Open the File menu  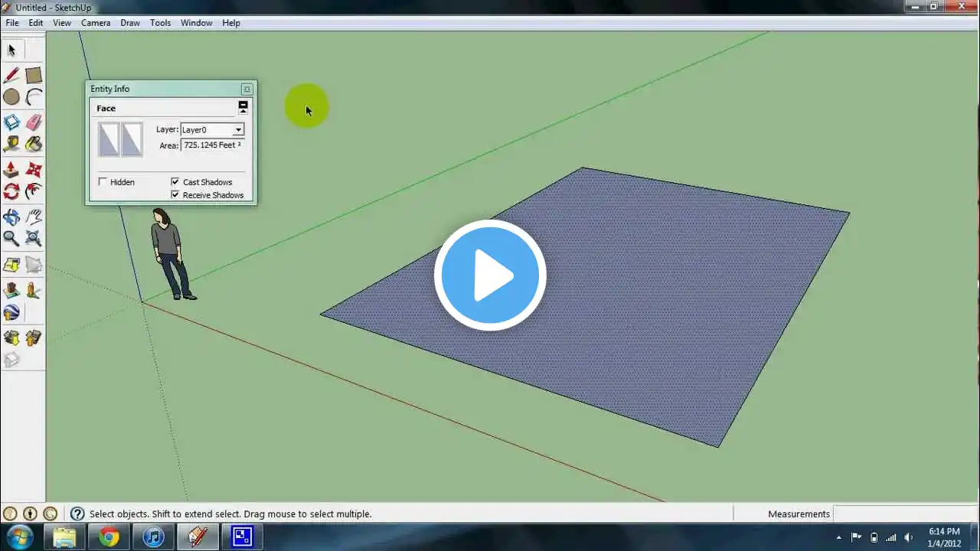tap(12, 23)
